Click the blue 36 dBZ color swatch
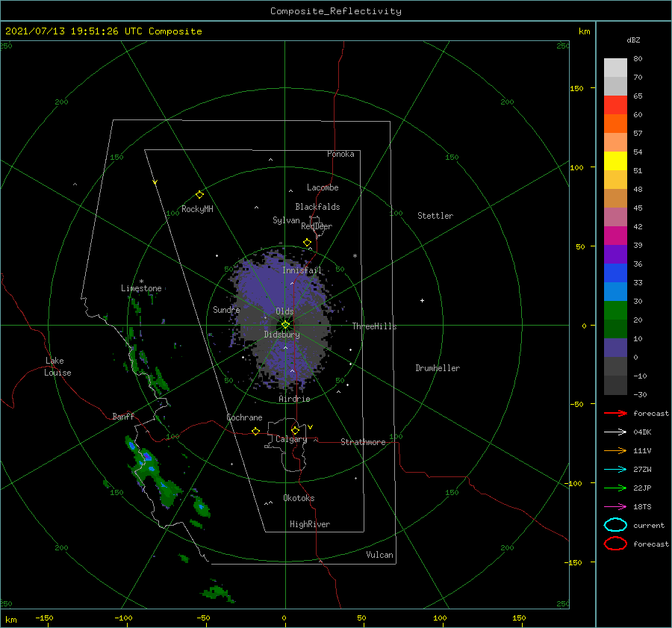Screen dimensions: 672x628 [x=615, y=273]
